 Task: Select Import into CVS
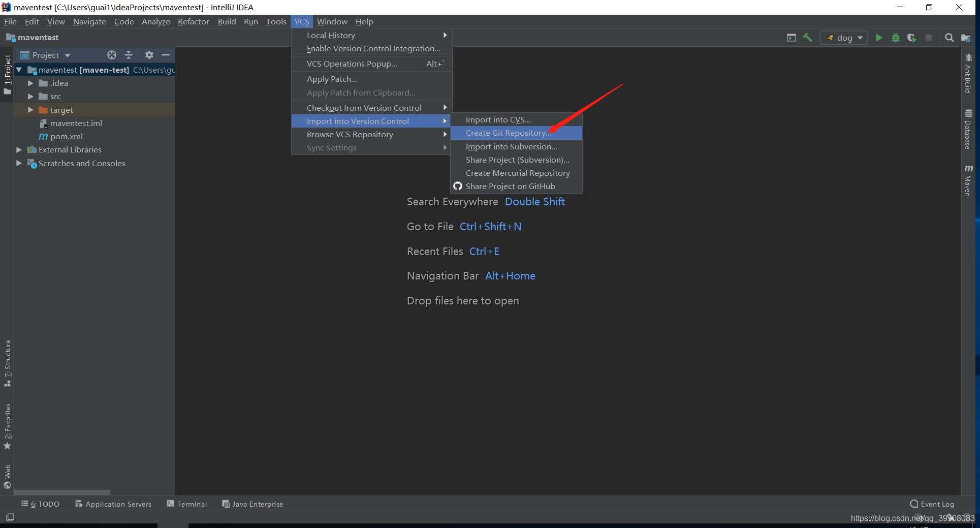[516, 119]
